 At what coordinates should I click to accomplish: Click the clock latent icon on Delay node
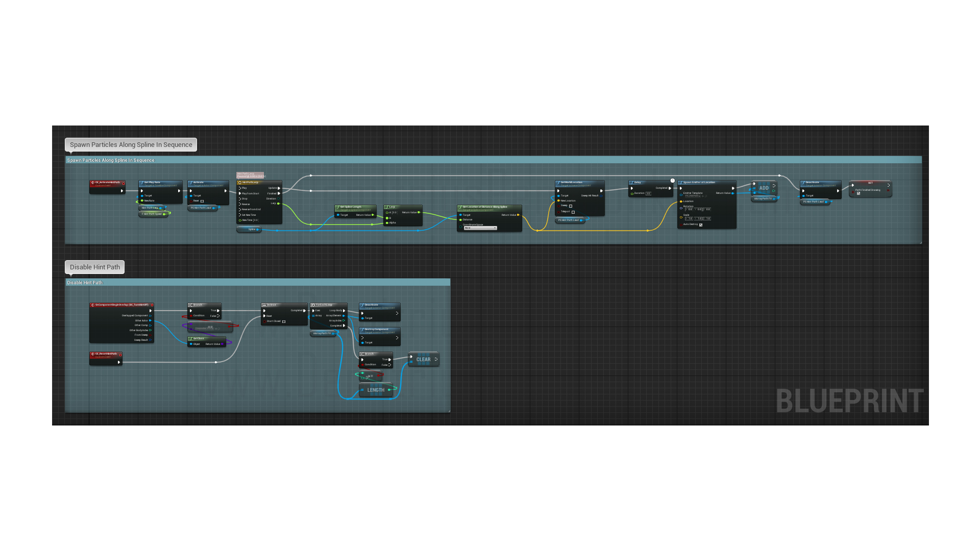point(673,181)
